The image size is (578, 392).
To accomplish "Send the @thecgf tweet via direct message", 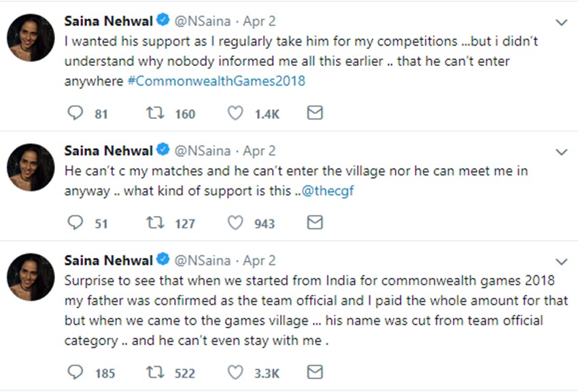I will pos(314,223).
